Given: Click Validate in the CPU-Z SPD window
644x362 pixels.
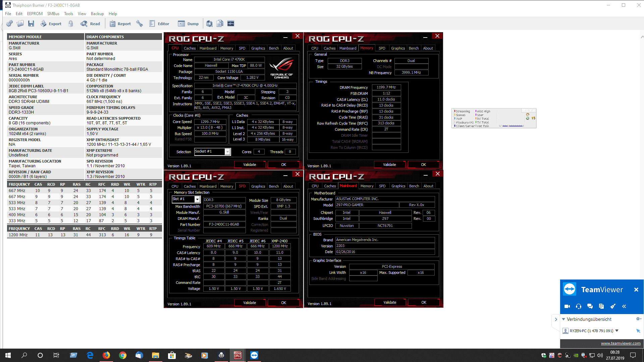Looking at the screenshot, I should (250, 303).
